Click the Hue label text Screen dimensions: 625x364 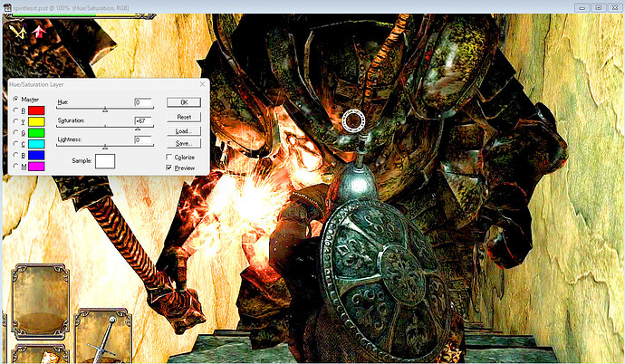63,102
